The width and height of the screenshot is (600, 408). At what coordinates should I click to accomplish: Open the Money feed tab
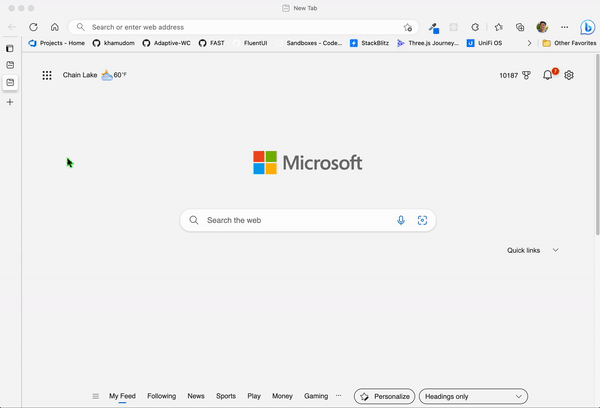pyautogui.click(x=282, y=396)
